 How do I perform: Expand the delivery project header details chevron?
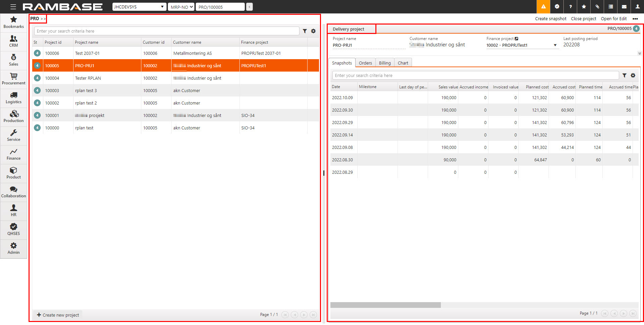pyautogui.click(x=639, y=53)
